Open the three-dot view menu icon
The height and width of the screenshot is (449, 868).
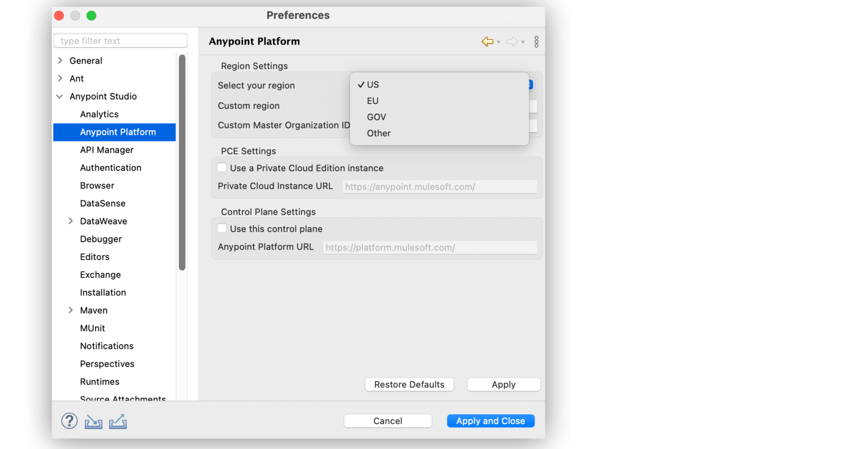pyautogui.click(x=536, y=41)
